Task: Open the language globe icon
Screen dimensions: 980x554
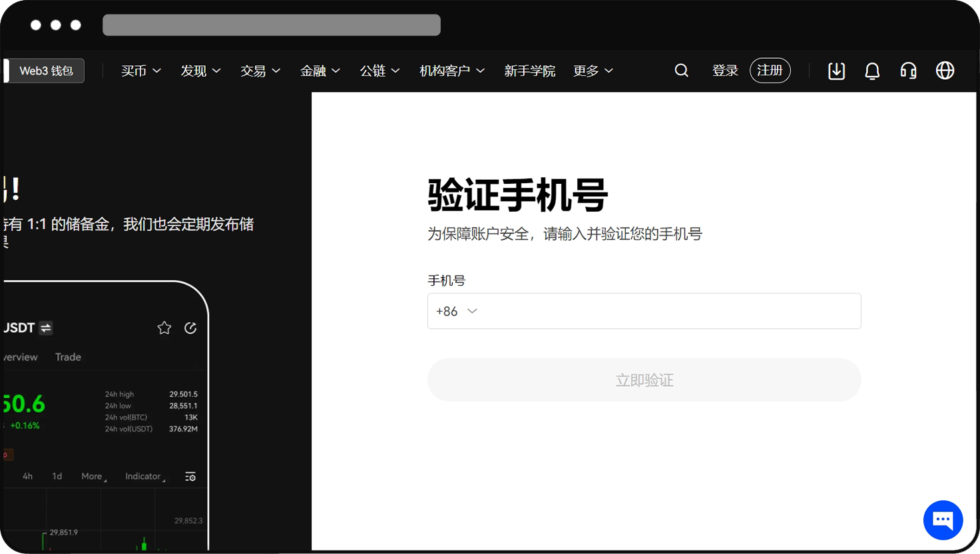Action: pos(945,70)
